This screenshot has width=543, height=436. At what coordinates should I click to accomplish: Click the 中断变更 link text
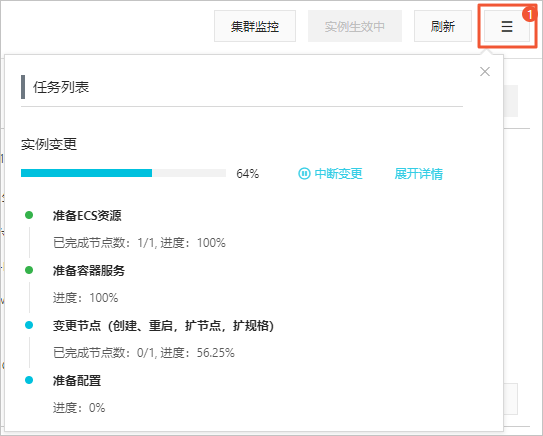[x=338, y=173]
